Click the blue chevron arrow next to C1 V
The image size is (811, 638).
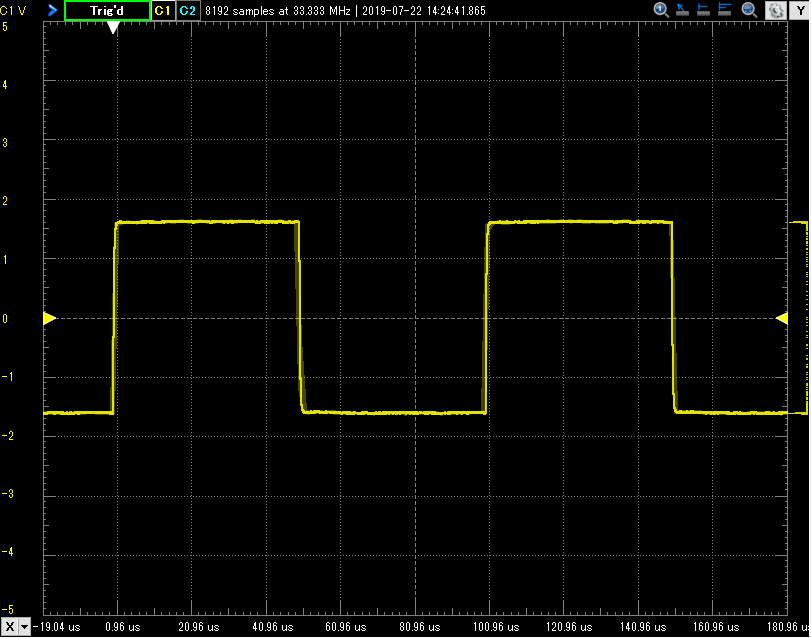52,10
